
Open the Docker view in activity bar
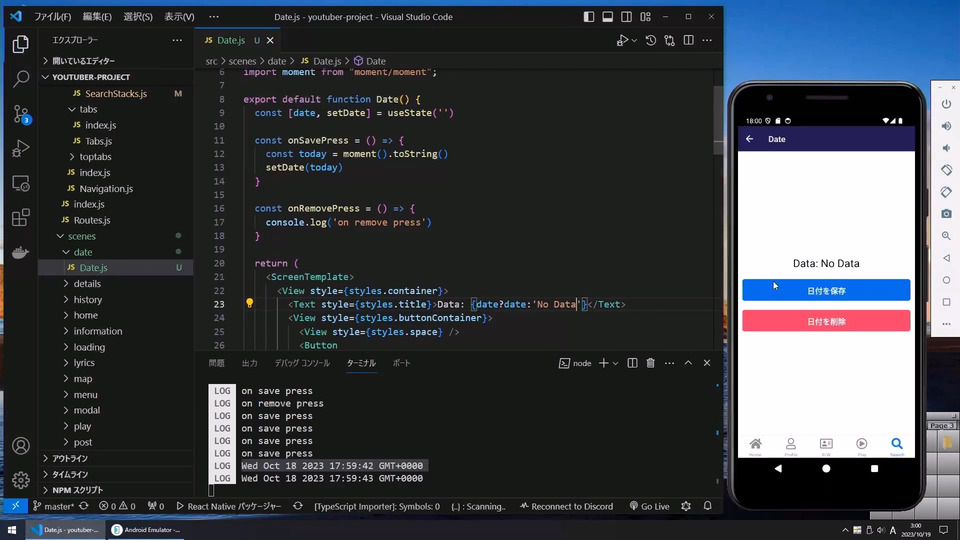pyautogui.click(x=21, y=252)
